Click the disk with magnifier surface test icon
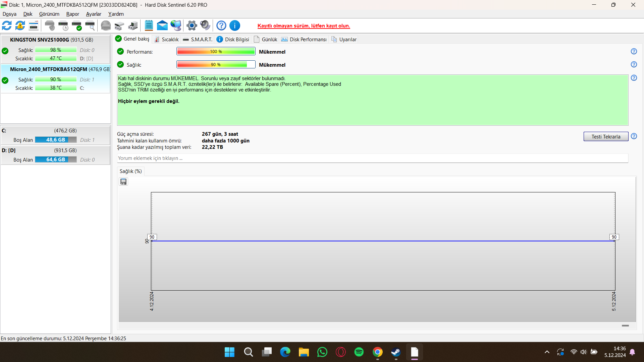This screenshot has height=362, width=644. pos(90,25)
